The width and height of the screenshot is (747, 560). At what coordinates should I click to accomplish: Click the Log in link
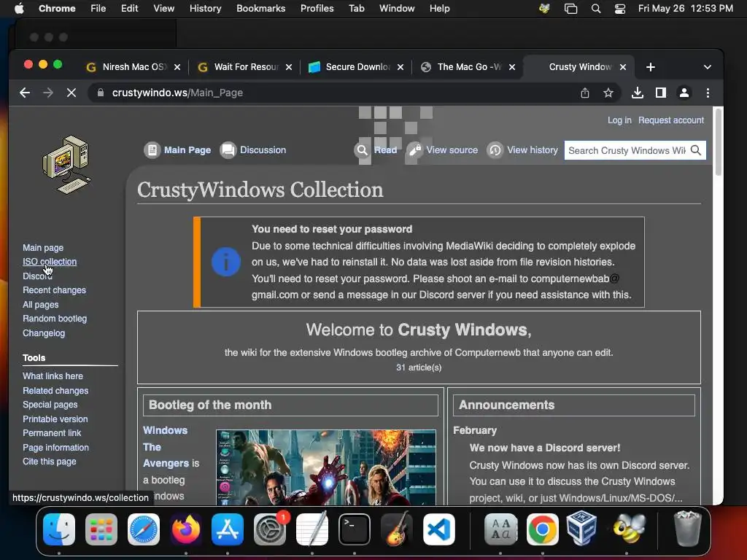tap(619, 120)
